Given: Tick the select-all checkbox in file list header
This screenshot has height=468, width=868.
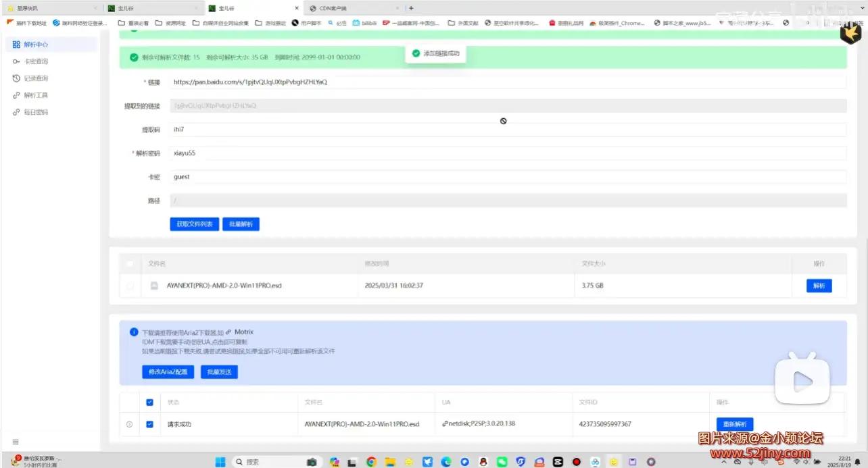Looking at the screenshot, I should tap(130, 263).
